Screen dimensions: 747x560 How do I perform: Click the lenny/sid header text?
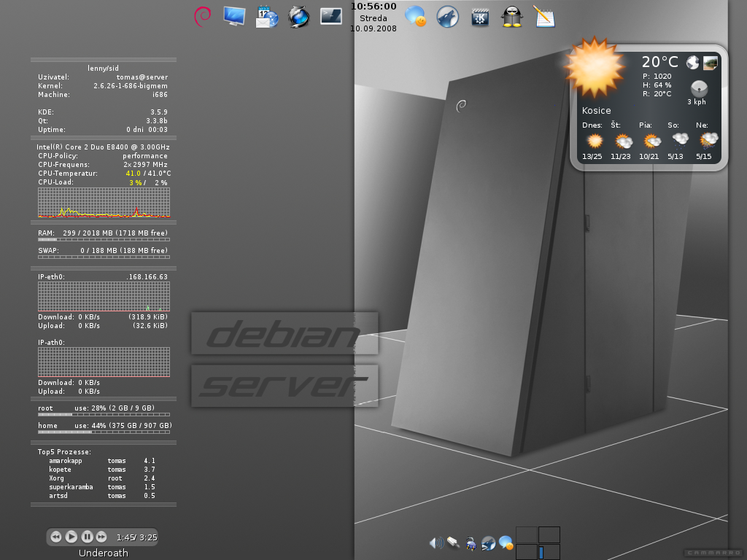click(104, 68)
